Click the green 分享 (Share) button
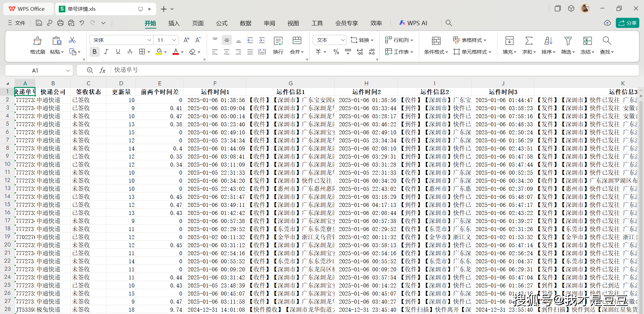The width and height of the screenshot is (644, 314). tap(627, 23)
